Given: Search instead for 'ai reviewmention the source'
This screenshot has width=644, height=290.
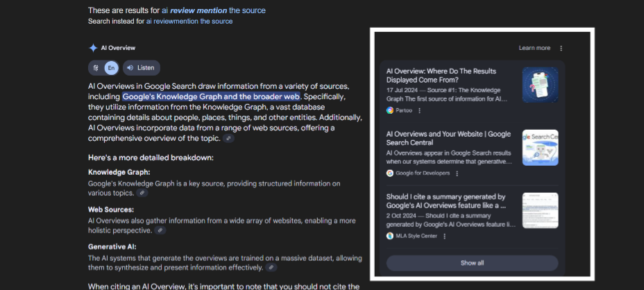Looking at the screenshot, I should 189,22.
